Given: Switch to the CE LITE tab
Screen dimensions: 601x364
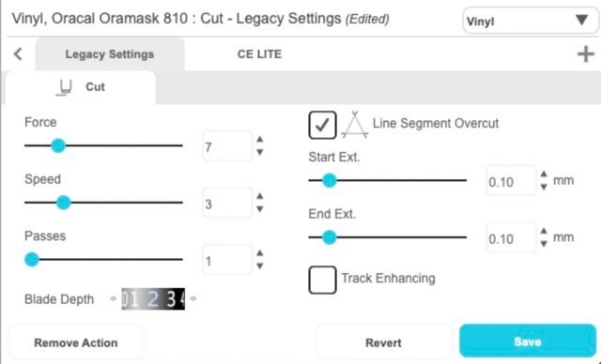Looking at the screenshot, I should pyautogui.click(x=259, y=54).
